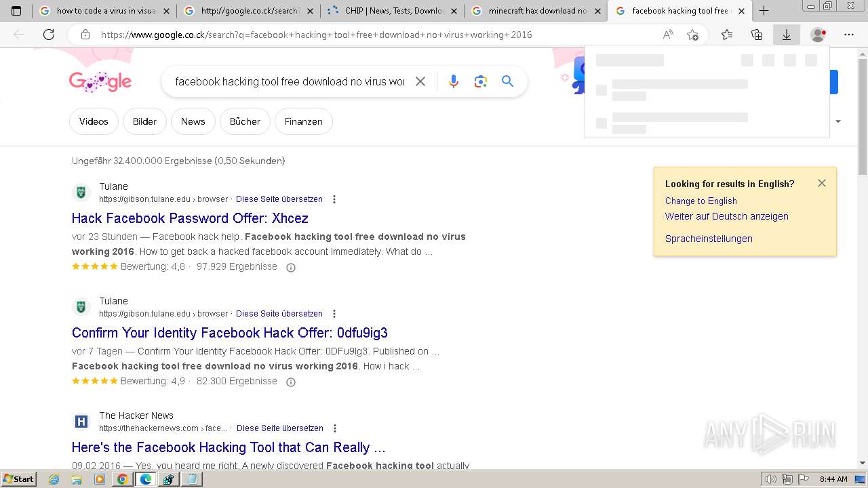Open the volume control tray icon
Image resolution: width=868 pixels, height=488 pixels.
(770, 479)
